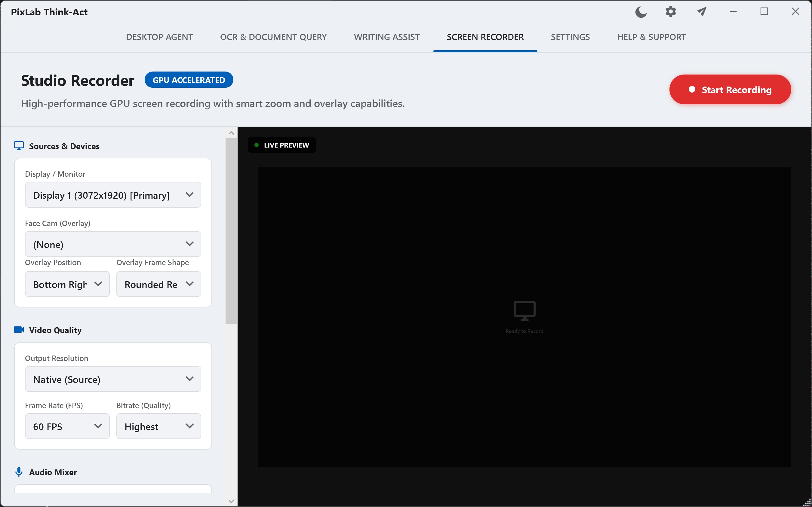Screen dimensions: 812x507
Task: Click the green live preview indicator dot
Action: coord(257,145)
